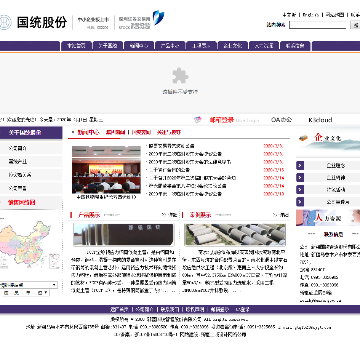Screen dimensions: 360x360
Task: Open the second link in top-right utility links
Action: click(x=311, y=15)
